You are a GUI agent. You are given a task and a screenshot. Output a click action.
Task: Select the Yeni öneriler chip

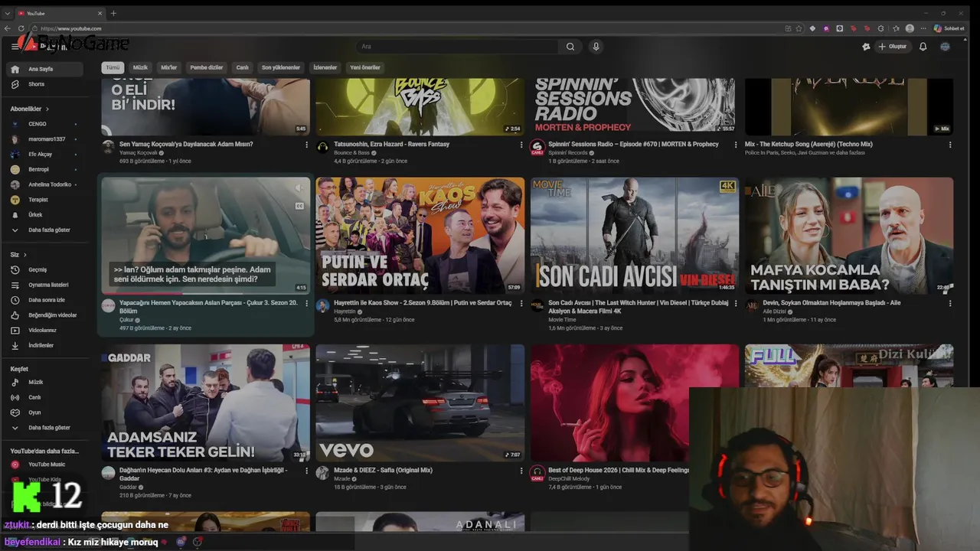pyautogui.click(x=364, y=67)
